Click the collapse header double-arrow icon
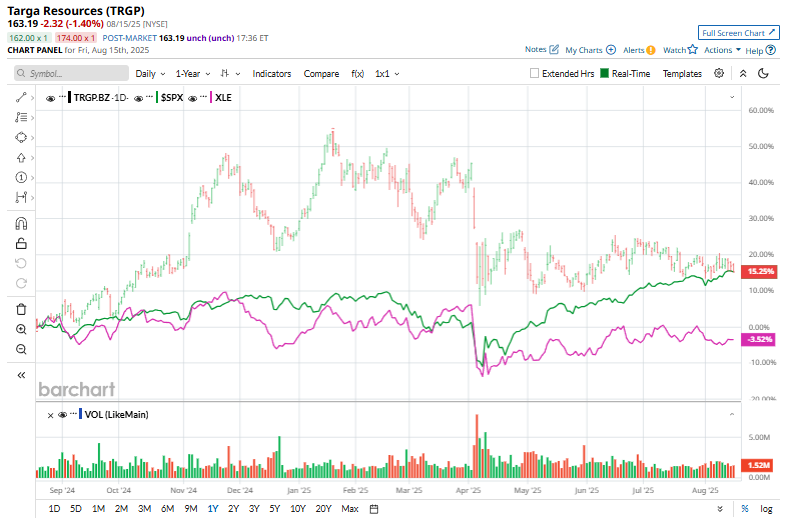The height and width of the screenshot is (525, 785). tap(743, 74)
